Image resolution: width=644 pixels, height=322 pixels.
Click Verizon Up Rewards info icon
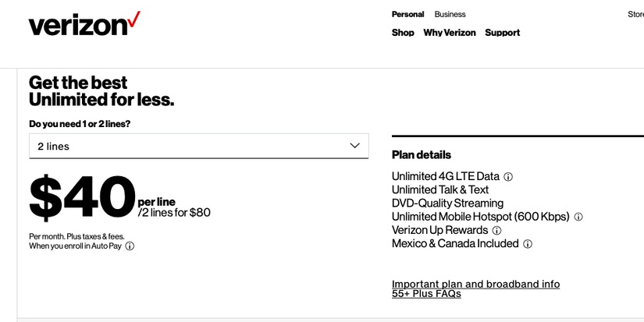click(x=496, y=231)
